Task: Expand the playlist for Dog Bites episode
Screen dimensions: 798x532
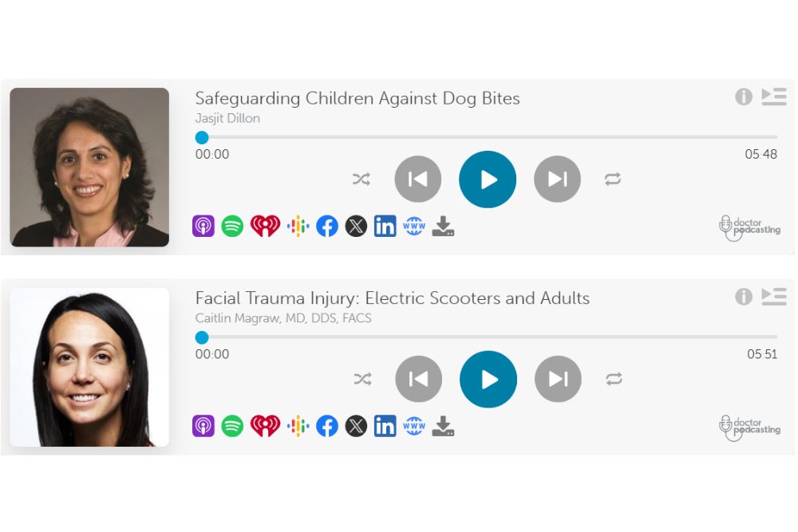Action: (773, 97)
